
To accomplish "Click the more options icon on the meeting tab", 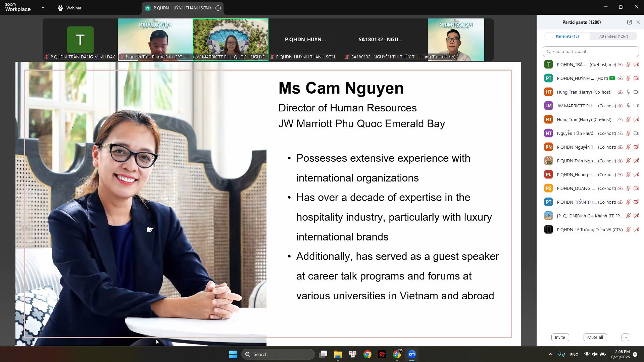I will (218, 8).
